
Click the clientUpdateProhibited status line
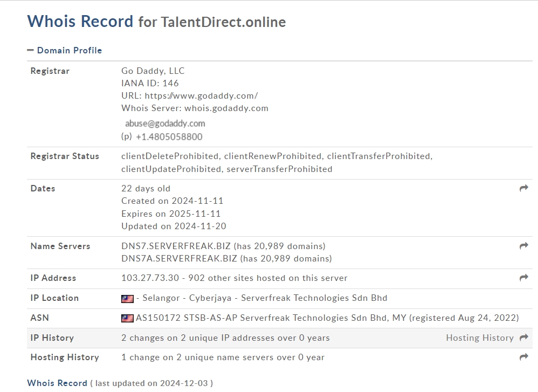point(226,169)
